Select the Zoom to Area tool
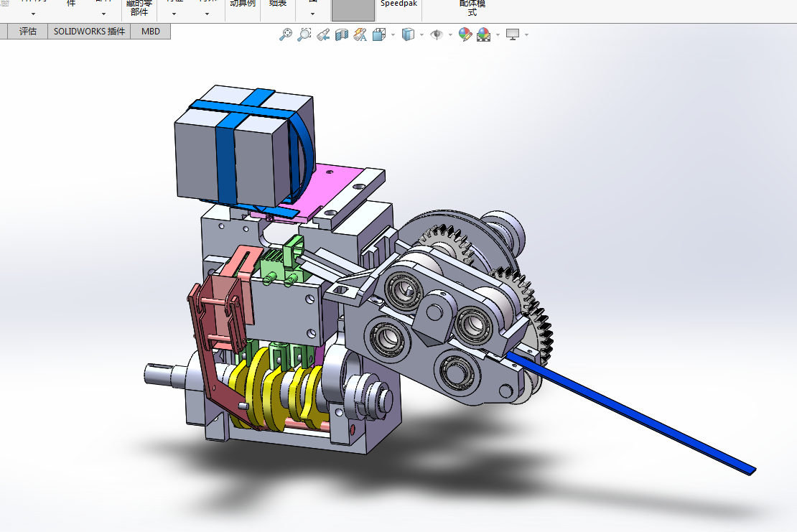This screenshot has height=532, width=797. point(304,34)
